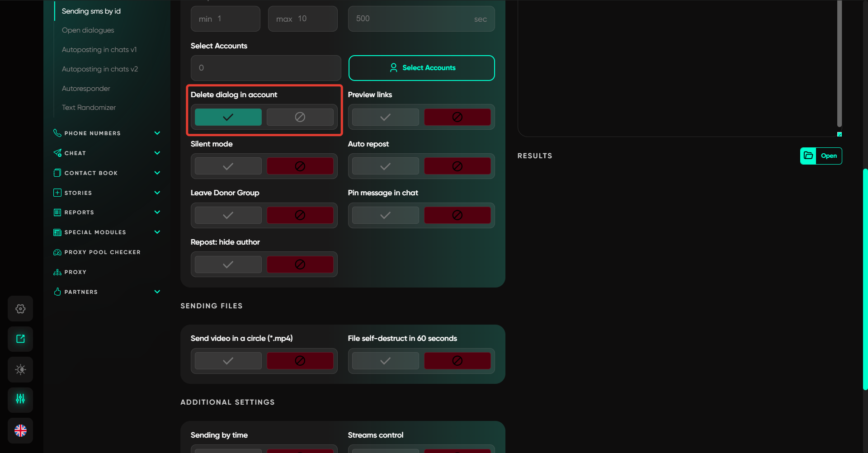Click the folder icon beside Open

coord(808,156)
